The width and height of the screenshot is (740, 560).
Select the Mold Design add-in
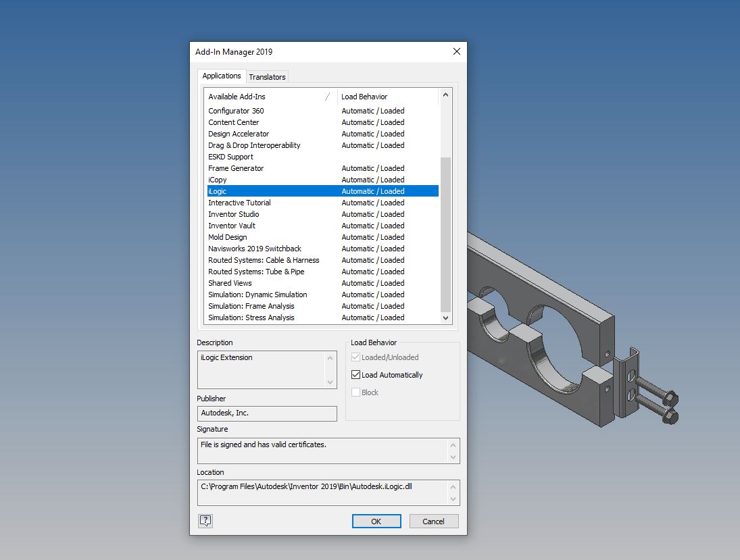(228, 237)
